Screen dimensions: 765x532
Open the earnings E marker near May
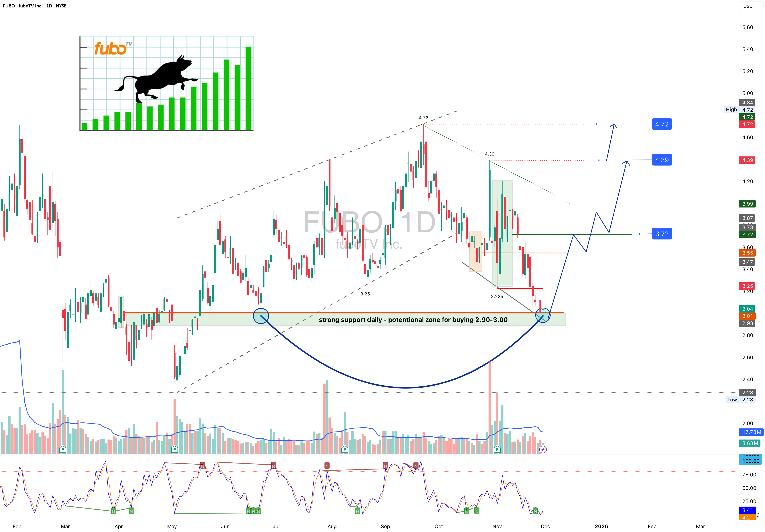click(x=174, y=450)
